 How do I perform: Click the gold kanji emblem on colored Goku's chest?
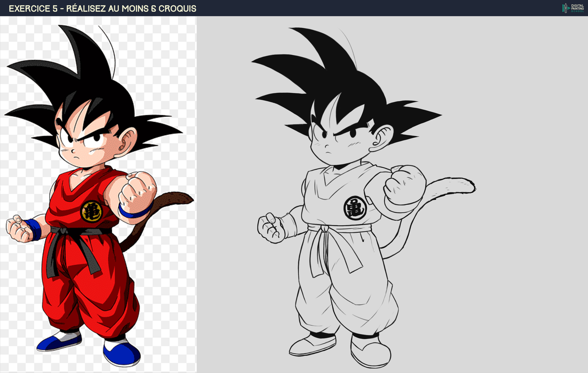pos(91,211)
